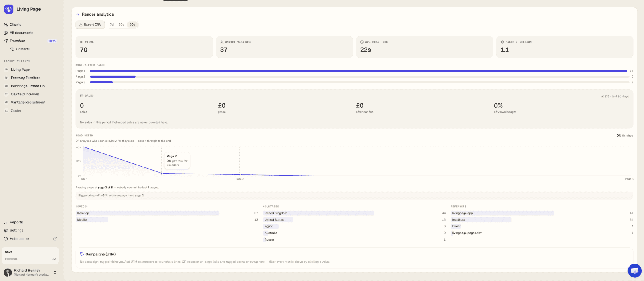Filter by Egypt country
Viewport: 644px width, 281px height.
coord(354,226)
